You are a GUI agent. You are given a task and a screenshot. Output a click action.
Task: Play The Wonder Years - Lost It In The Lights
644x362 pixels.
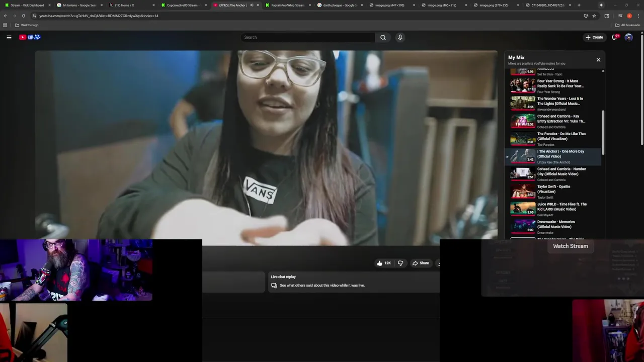[x=553, y=104]
